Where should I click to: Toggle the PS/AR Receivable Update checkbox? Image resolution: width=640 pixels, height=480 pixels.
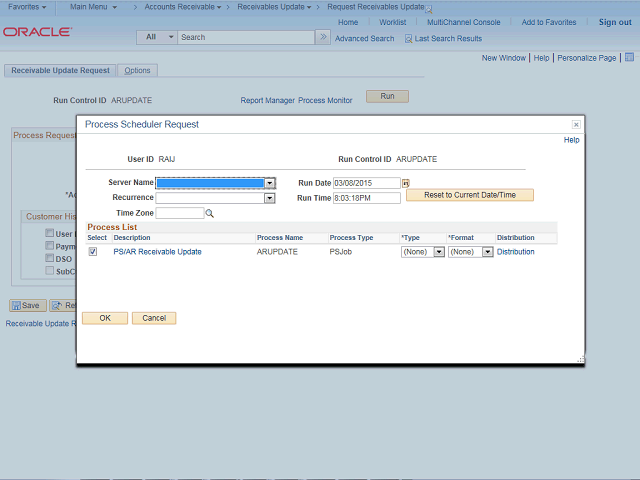coord(93,252)
